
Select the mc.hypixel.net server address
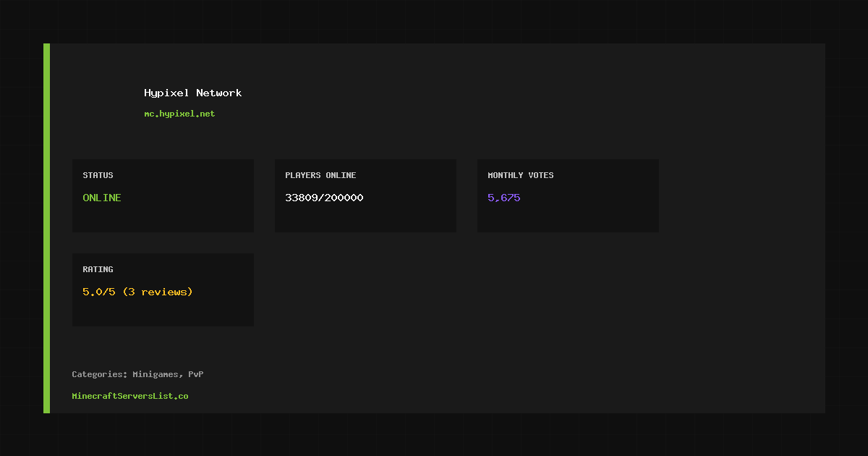point(179,114)
